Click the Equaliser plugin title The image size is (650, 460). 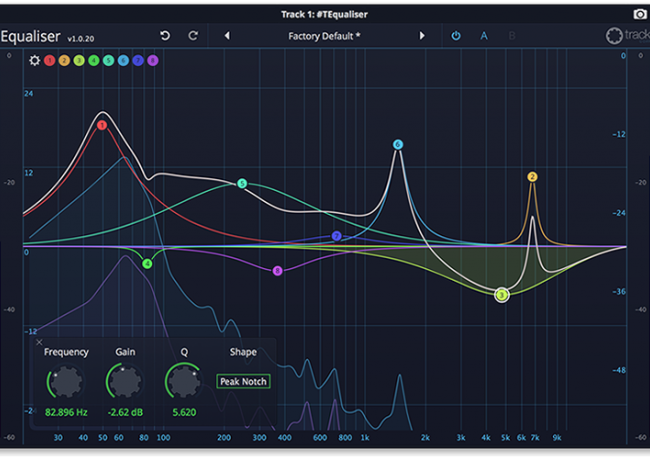click(30, 36)
